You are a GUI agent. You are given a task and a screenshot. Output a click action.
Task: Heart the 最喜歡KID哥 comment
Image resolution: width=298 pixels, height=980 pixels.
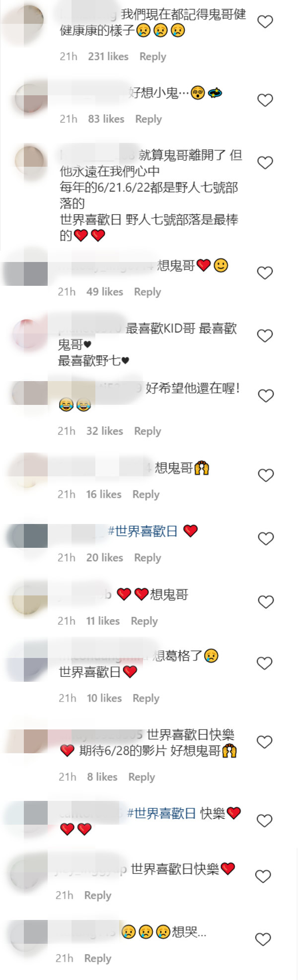[x=265, y=336]
